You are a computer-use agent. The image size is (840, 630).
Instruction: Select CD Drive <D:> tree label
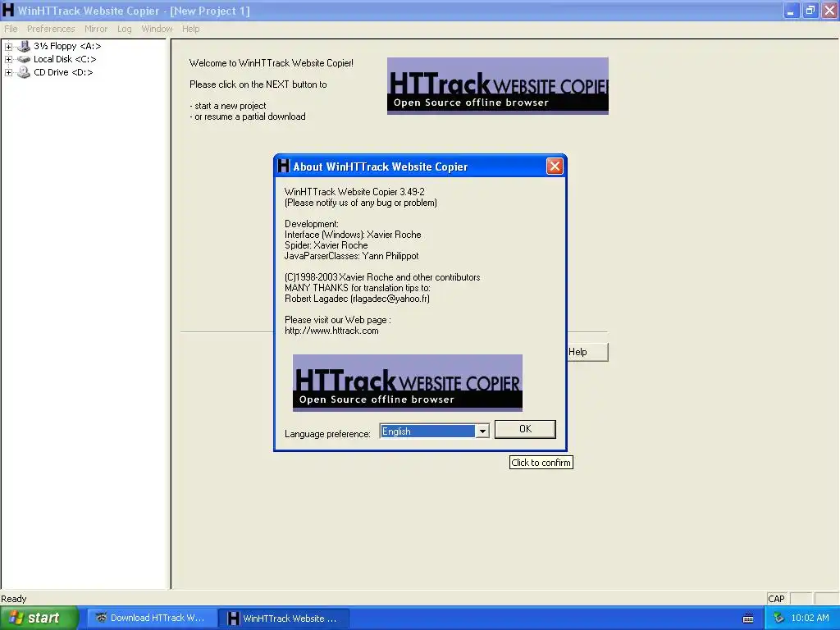(x=63, y=72)
